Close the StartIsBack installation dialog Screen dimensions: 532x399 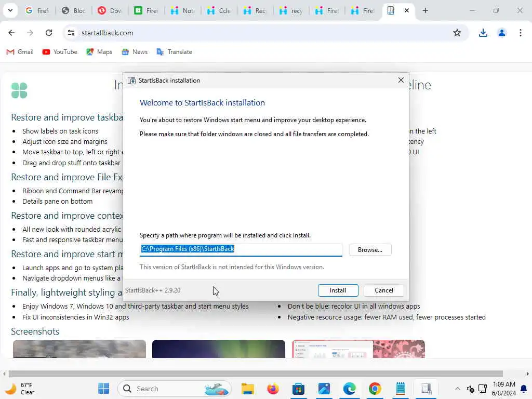[x=401, y=80]
